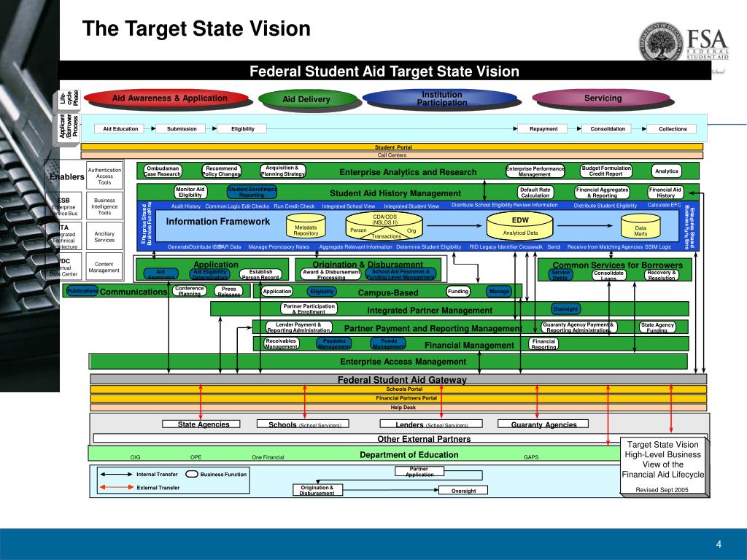
Task: Click the GAPS label
Action: (x=531, y=457)
